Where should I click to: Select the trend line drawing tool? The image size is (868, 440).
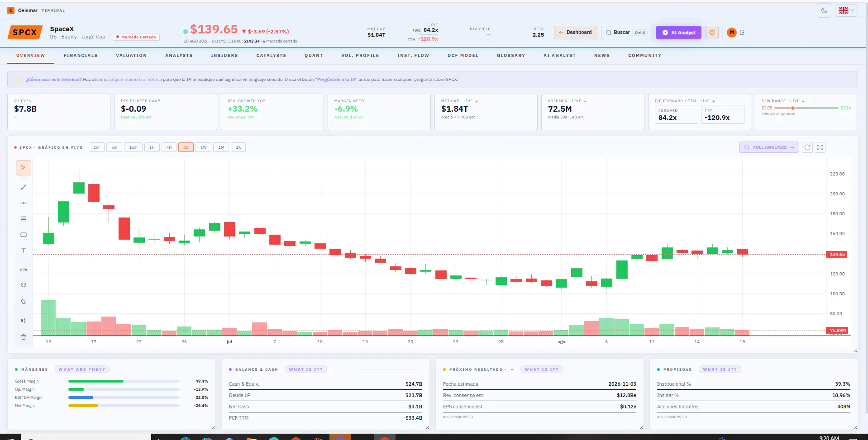pos(24,187)
